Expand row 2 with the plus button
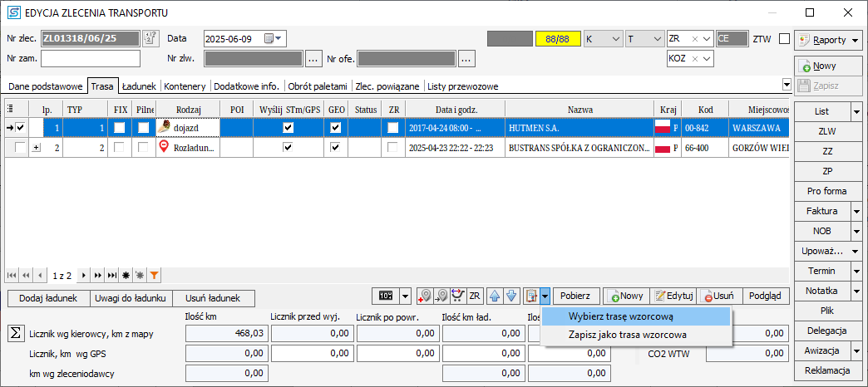 [37, 147]
